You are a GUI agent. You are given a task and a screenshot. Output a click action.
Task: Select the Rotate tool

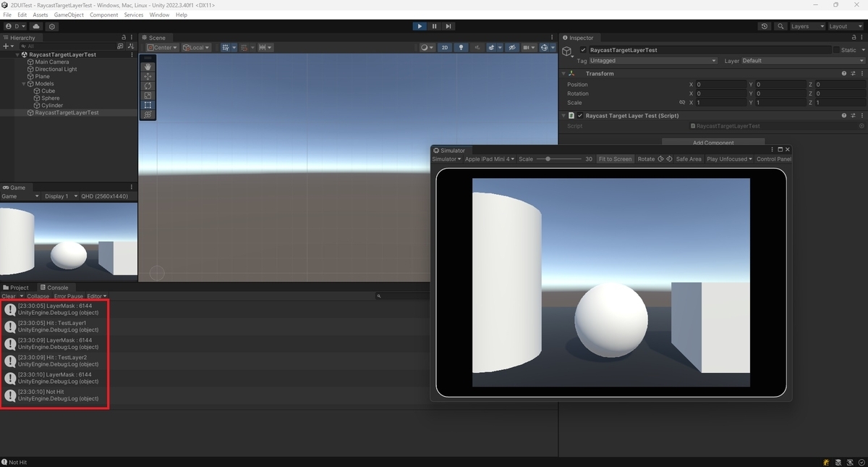pos(148,85)
